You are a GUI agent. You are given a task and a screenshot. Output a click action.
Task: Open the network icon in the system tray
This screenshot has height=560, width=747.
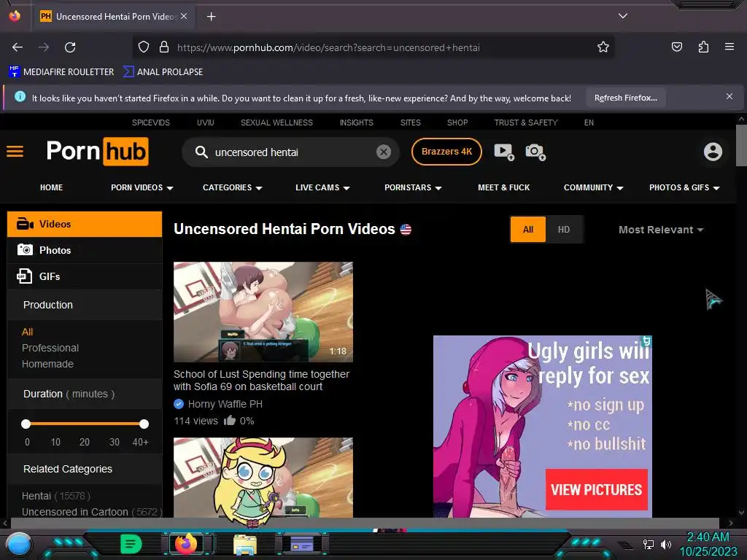pyautogui.click(x=648, y=544)
